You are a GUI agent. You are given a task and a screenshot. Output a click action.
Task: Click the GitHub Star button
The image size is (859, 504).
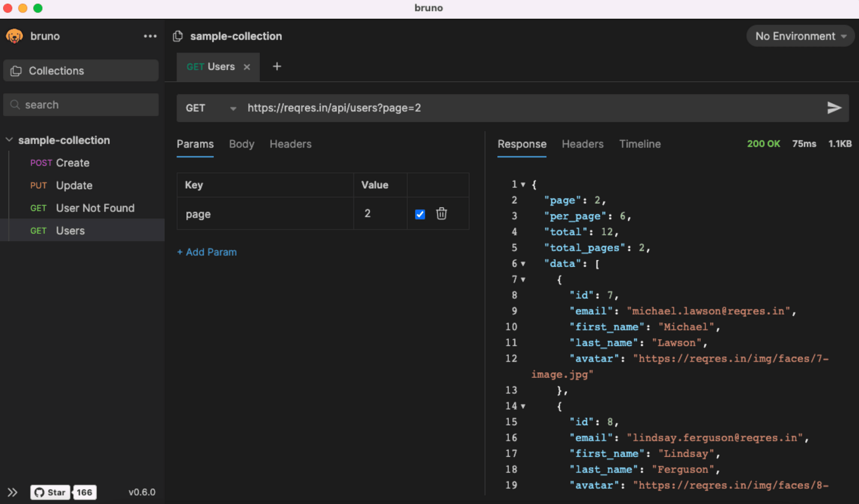(50, 492)
